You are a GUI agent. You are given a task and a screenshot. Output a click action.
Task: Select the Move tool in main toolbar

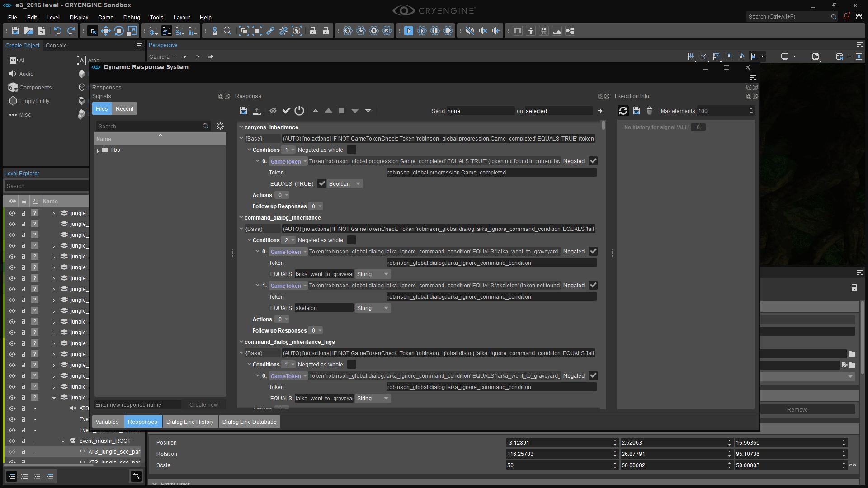[106, 31]
